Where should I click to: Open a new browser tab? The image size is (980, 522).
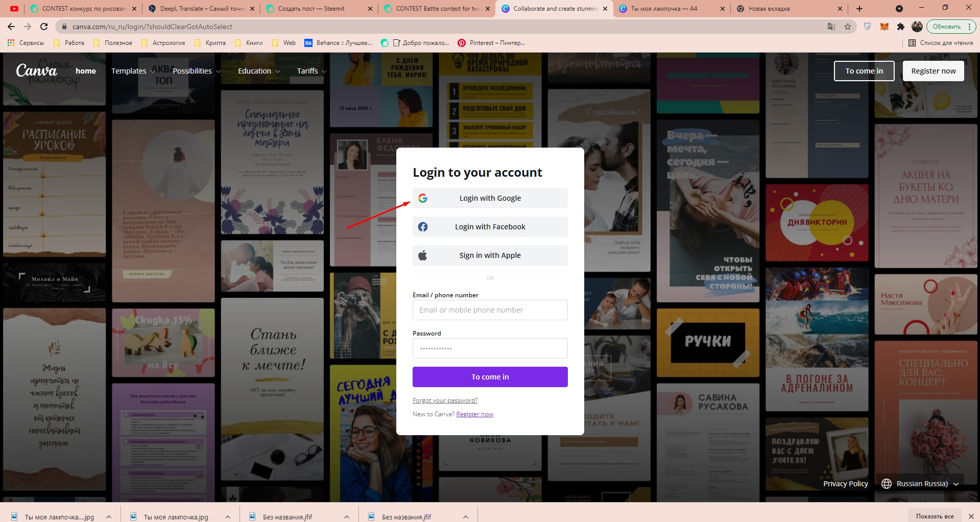[859, 9]
